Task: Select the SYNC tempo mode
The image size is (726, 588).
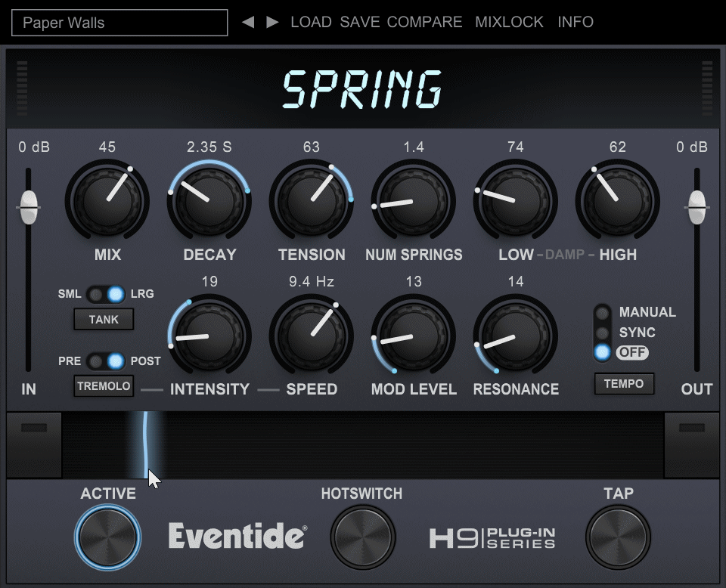Action: pos(603,333)
